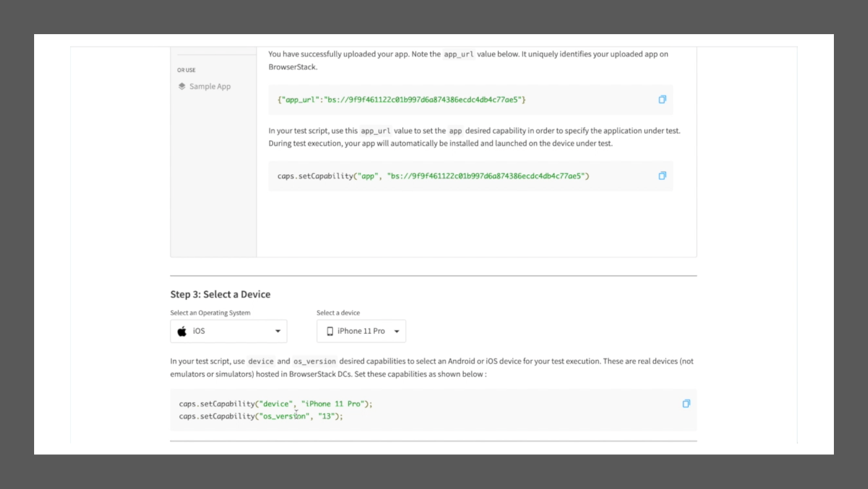Open the iPhone 11 Pro dropdown arrow
Screen dimensions: 868x489
[397, 331]
